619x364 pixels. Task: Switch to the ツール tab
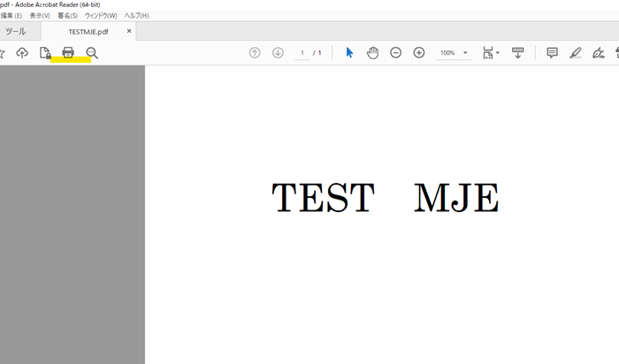coord(16,32)
